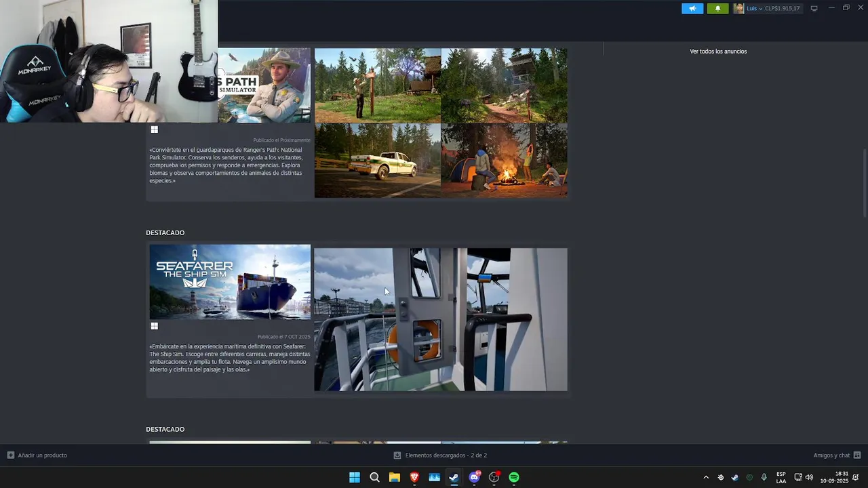This screenshot has height=488, width=868.
Task: View the watchtower forest screenshot
Action: pos(505,85)
